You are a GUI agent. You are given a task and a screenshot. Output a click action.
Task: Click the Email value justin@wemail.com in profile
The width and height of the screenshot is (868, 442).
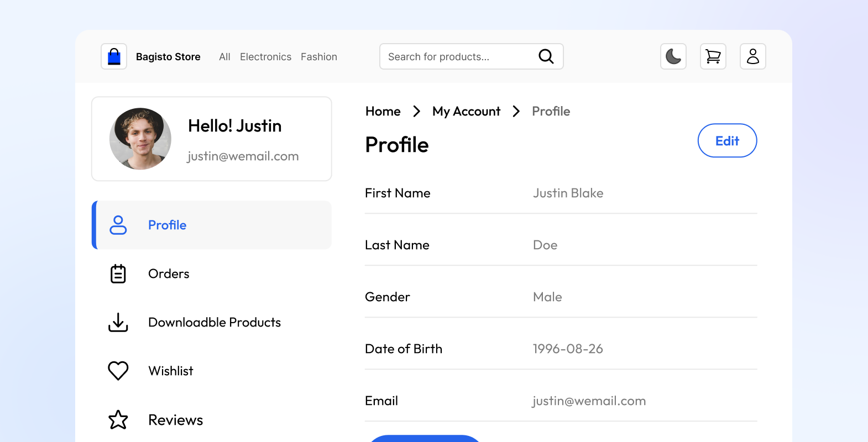pos(589,401)
